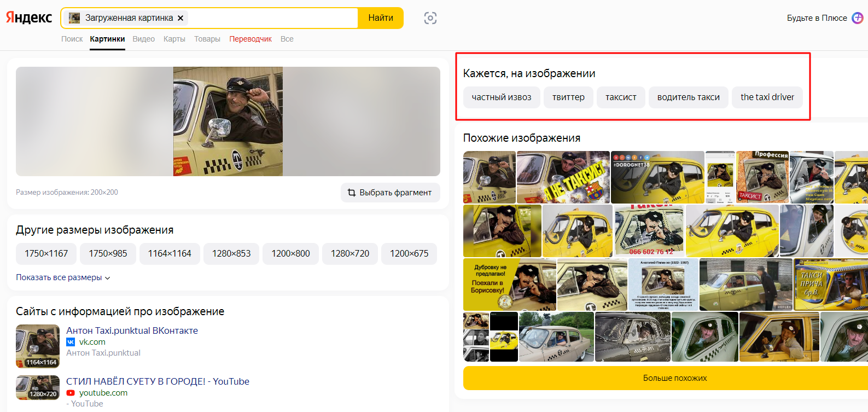Click Больше похожих yellow button

pos(674,378)
